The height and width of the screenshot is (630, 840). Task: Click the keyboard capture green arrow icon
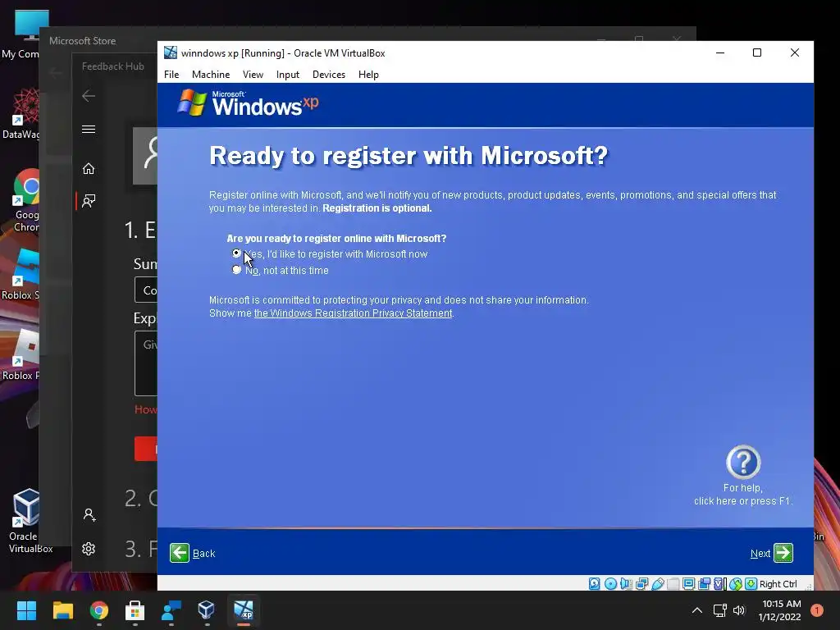751,584
